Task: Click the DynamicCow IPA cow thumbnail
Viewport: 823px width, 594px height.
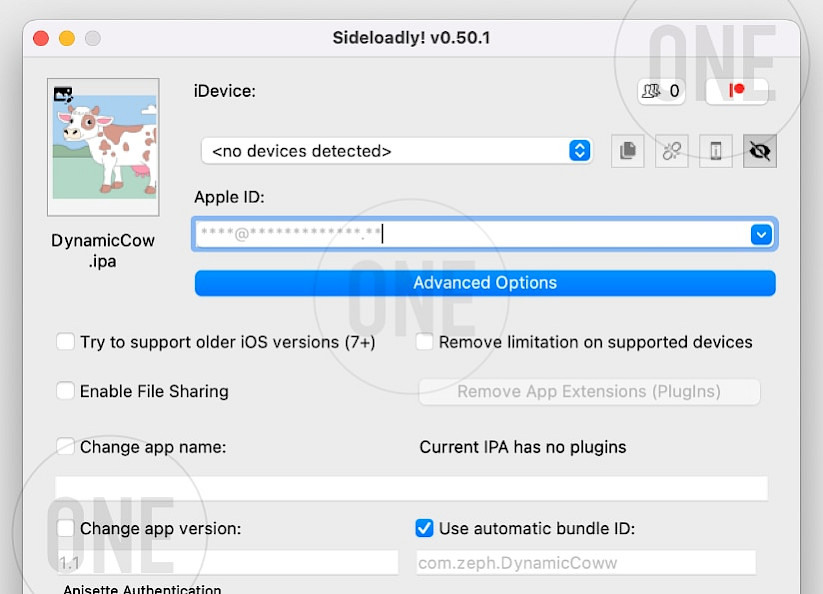Action: (x=103, y=147)
